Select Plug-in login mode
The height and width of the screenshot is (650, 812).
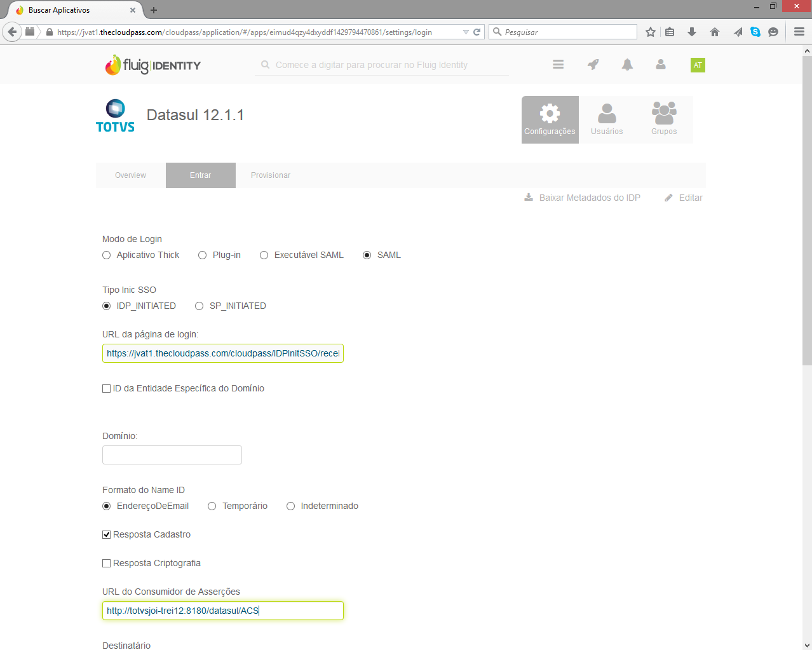click(x=202, y=255)
